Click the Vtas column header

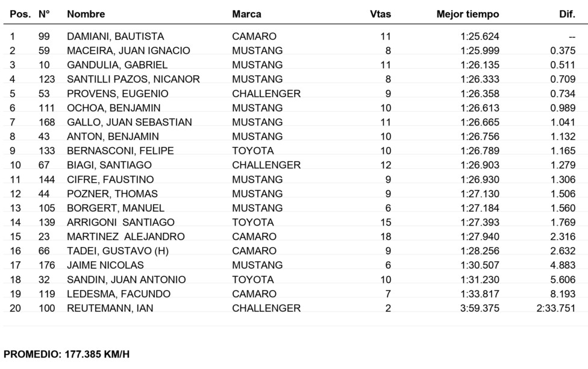pyautogui.click(x=380, y=14)
